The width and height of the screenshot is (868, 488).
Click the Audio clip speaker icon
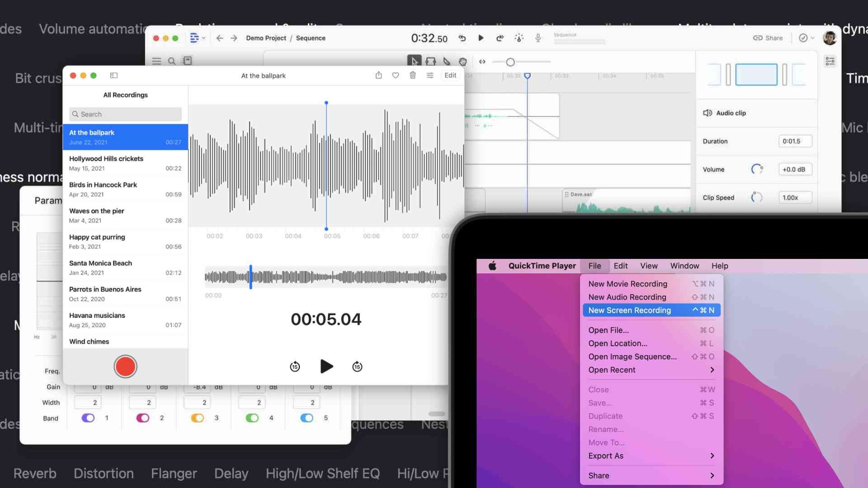click(708, 113)
